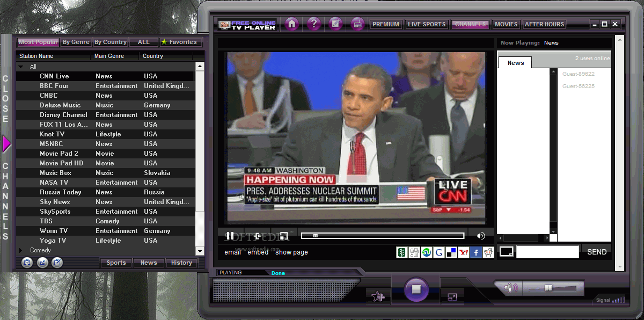The height and width of the screenshot is (320, 644).
Task: Switch to By Country tab
Action: 111,42
